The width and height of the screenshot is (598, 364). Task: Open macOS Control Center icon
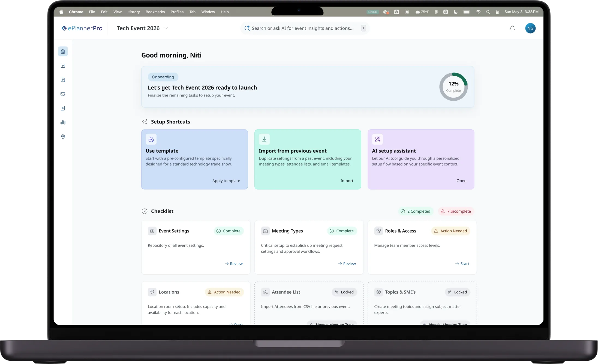(498, 12)
